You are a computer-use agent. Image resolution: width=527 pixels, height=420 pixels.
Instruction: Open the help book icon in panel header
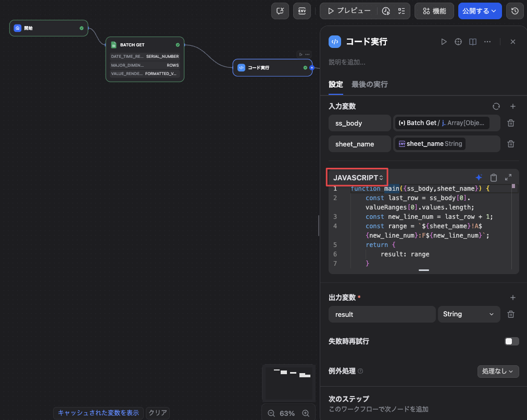(x=472, y=42)
